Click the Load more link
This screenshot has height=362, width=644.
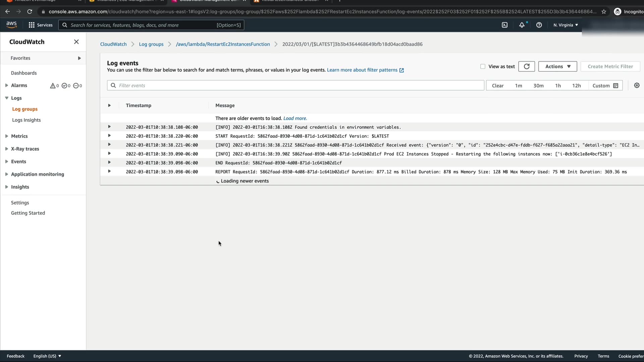[x=295, y=118]
